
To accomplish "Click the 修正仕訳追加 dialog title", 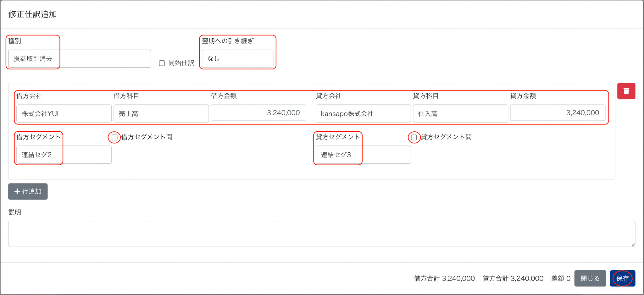I will click(x=32, y=14).
